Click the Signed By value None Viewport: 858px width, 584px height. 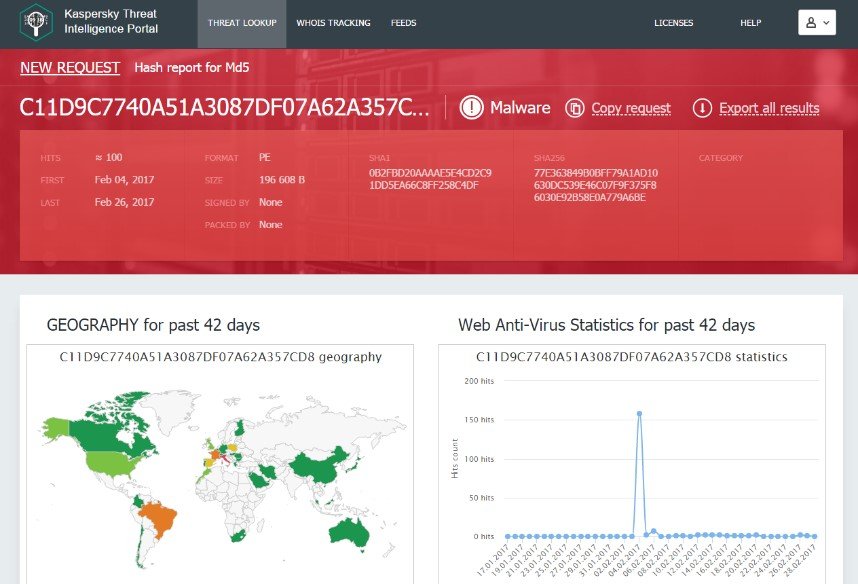pos(271,202)
